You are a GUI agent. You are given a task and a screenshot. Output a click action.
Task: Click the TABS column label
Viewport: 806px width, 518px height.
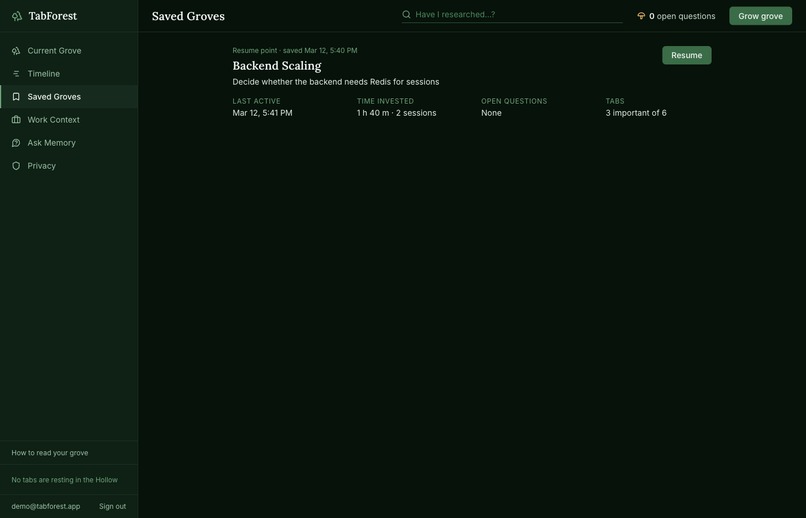(x=615, y=101)
